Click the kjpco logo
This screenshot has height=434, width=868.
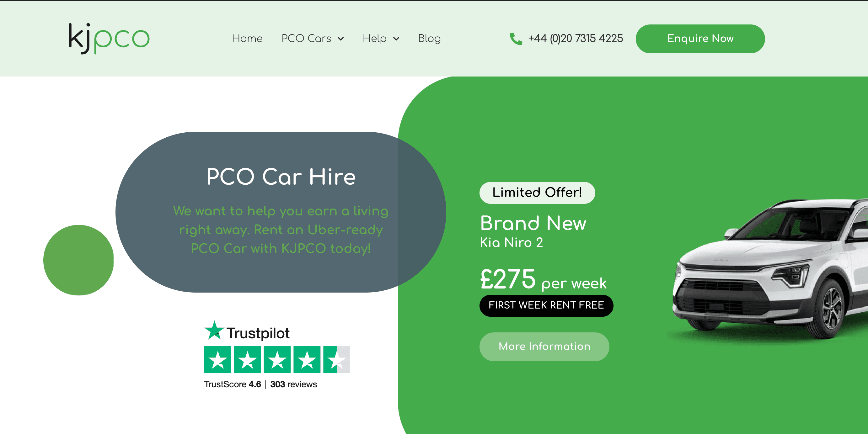109,38
